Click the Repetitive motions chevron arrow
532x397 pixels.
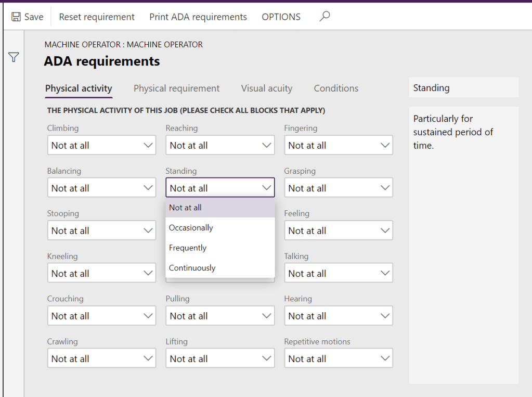(x=385, y=358)
